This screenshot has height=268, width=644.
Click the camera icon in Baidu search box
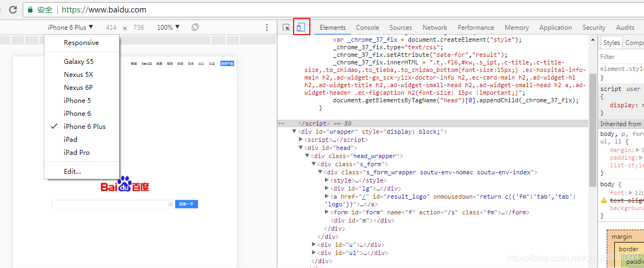(x=170, y=204)
